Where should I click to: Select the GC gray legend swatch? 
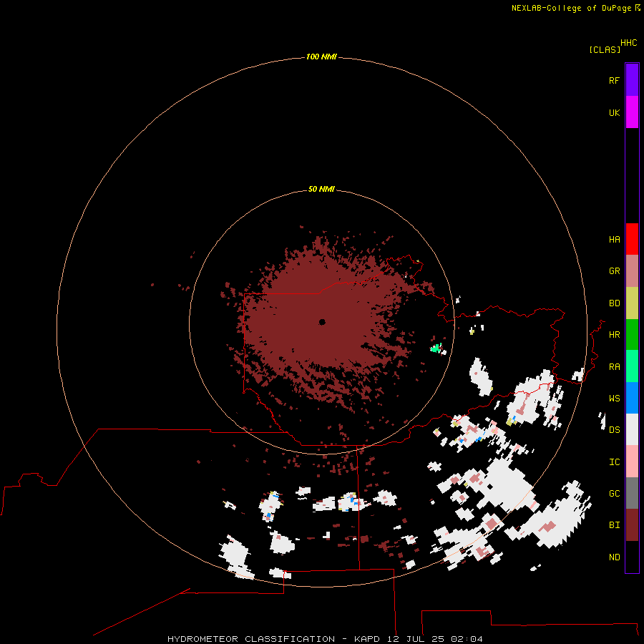[x=632, y=493]
